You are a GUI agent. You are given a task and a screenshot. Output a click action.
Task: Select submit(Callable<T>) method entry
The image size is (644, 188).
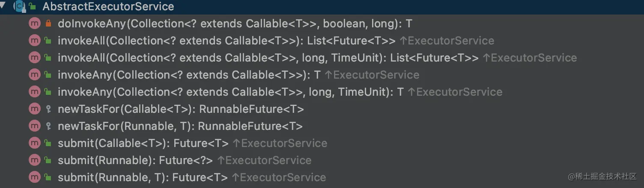[x=143, y=143]
